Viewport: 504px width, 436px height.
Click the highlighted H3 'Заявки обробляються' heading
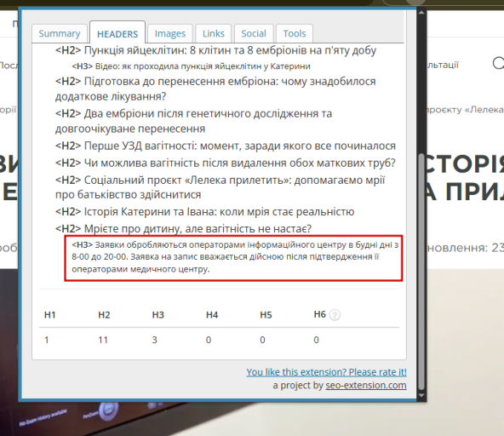[233, 258]
